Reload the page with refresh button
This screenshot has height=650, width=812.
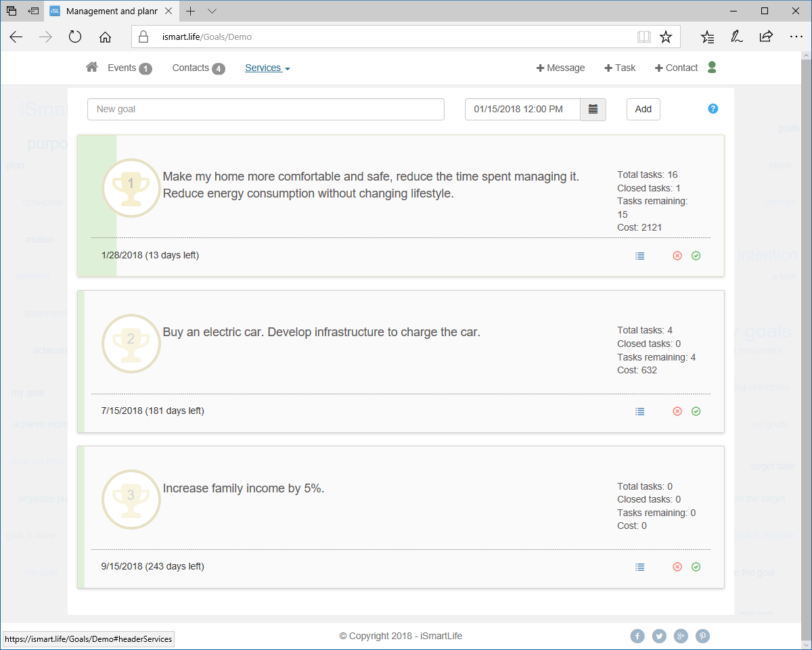coord(75,37)
